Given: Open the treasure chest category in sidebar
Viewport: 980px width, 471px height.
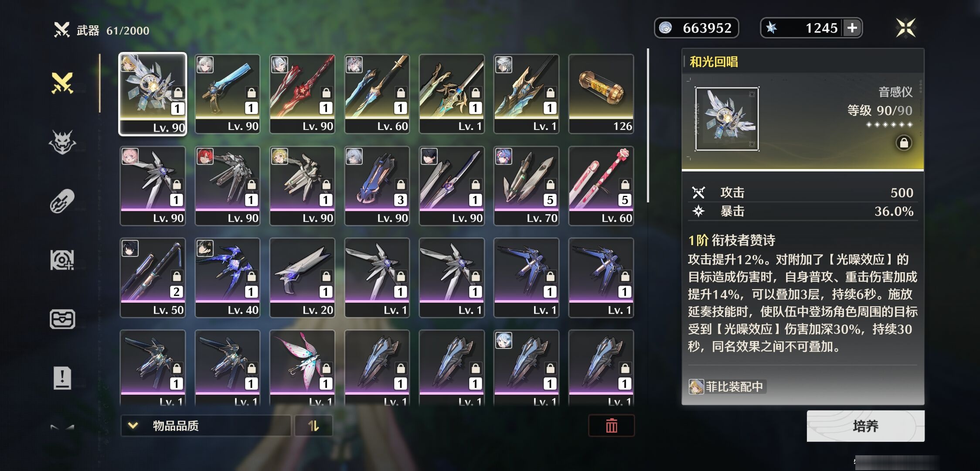Looking at the screenshot, I should [x=62, y=319].
